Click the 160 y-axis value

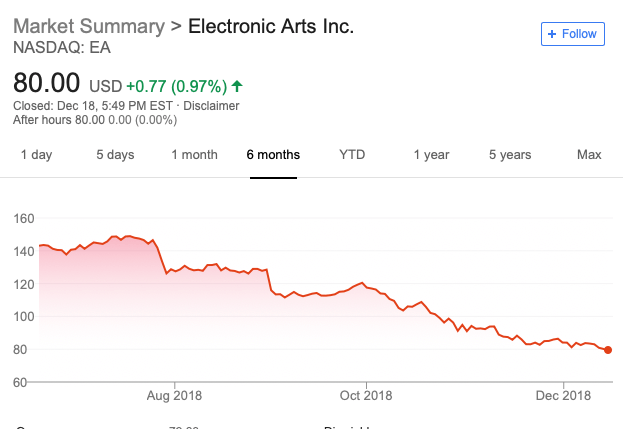pos(24,218)
